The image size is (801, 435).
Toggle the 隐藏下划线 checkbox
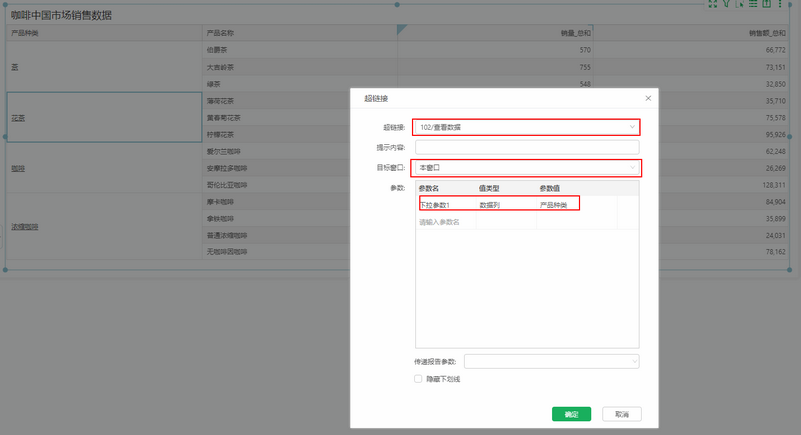418,379
